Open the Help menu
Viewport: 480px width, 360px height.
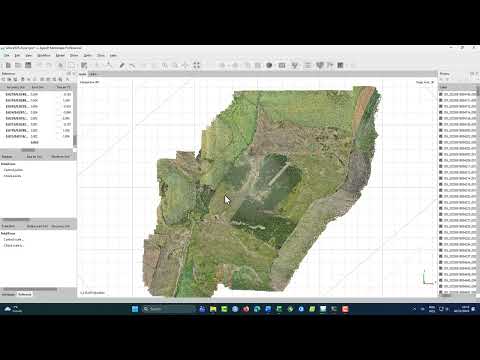tap(113, 55)
